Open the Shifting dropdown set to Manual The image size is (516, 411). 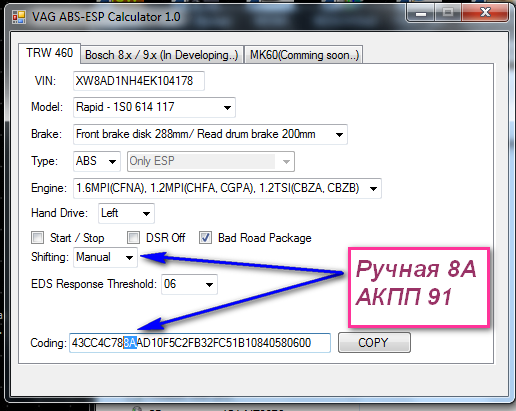coord(105,257)
